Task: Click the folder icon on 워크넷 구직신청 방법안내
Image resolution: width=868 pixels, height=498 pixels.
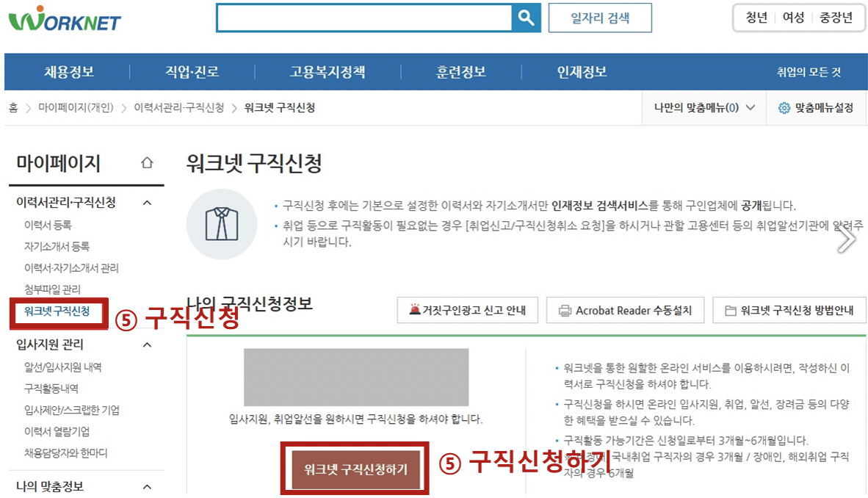Action: (x=731, y=311)
